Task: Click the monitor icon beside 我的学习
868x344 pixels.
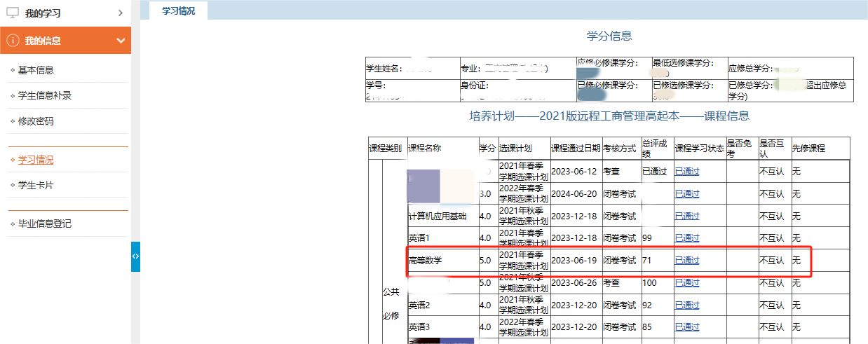Action: click(13, 13)
